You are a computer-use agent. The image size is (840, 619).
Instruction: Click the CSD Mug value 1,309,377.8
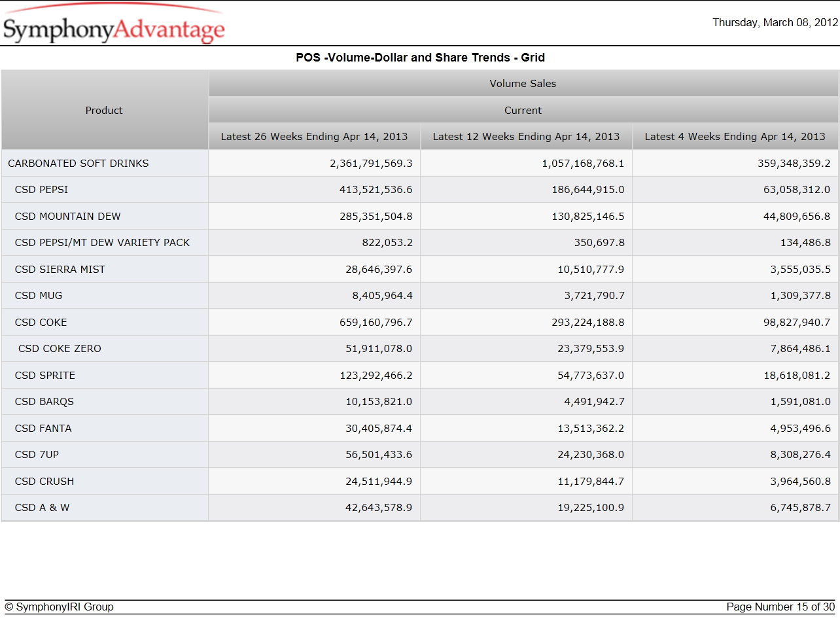click(800, 296)
